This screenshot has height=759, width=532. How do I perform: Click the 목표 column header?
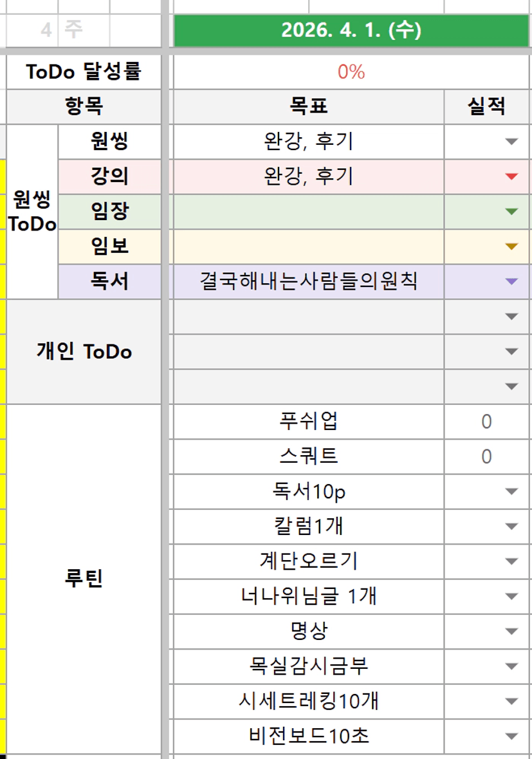tap(309, 107)
